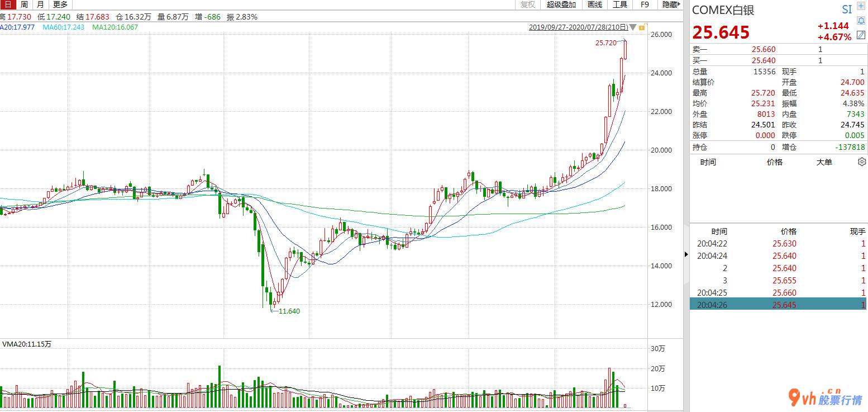Click 跌停 value 0.005
This screenshot has width=868, height=412.
[855, 135]
